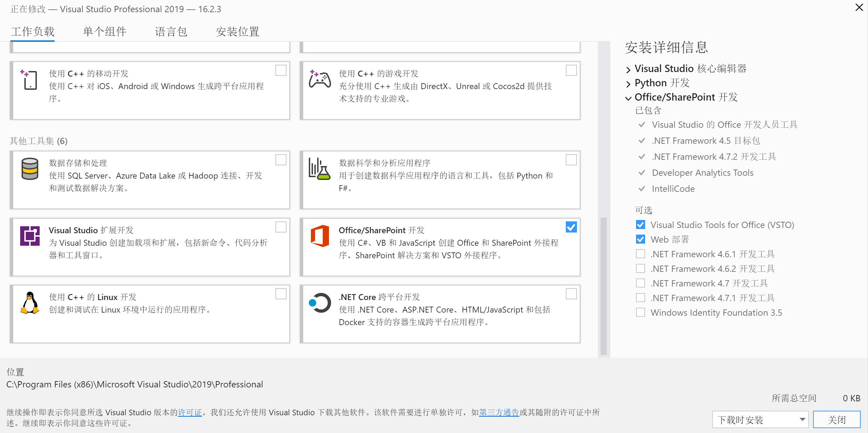Click the game controller icon for C++ game development

click(320, 79)
